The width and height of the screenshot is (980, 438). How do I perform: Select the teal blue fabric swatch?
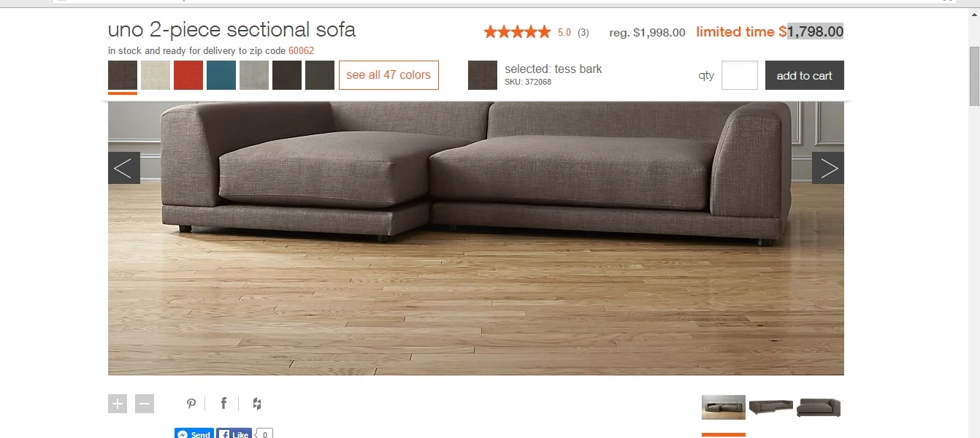point(221,75)
